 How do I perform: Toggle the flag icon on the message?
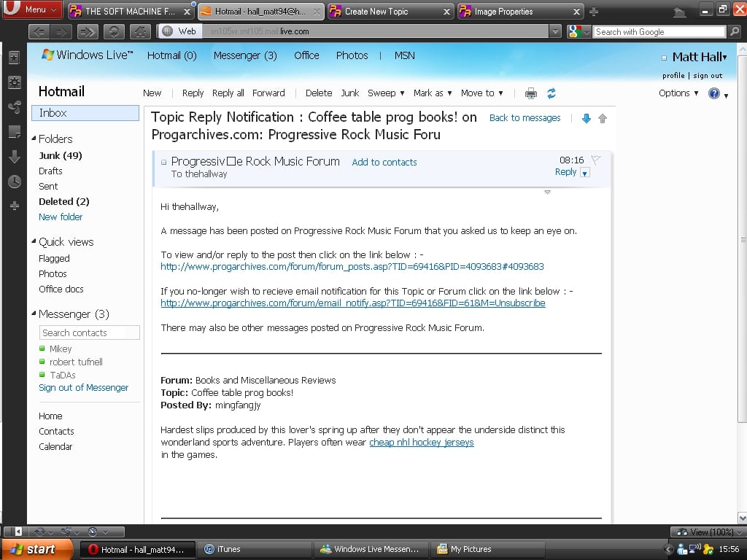(595, 160)
